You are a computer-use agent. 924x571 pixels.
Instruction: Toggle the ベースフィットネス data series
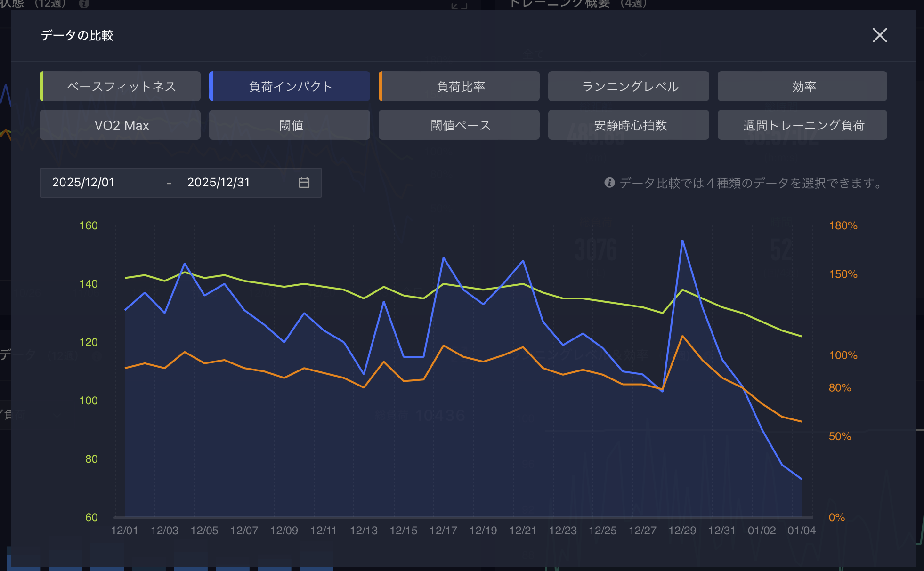click(121, 87)
